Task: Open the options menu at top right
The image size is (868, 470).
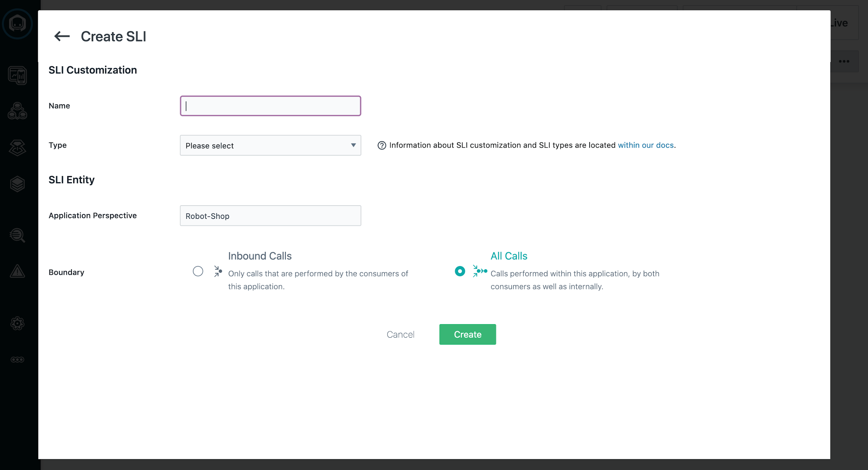Action: tap(843, 61)
